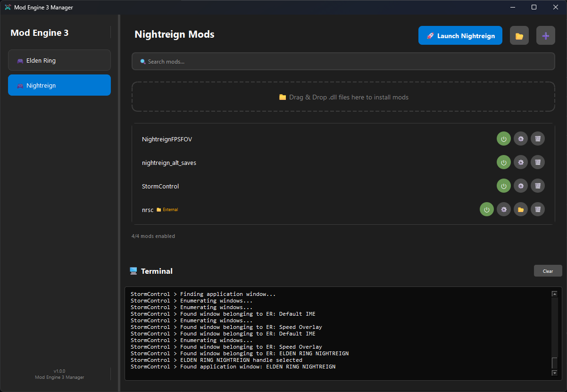Delete the nightreign_alt_saves mod
This screenshot has width=567, height=392.
pyautogui.click(x=538, y=162)
